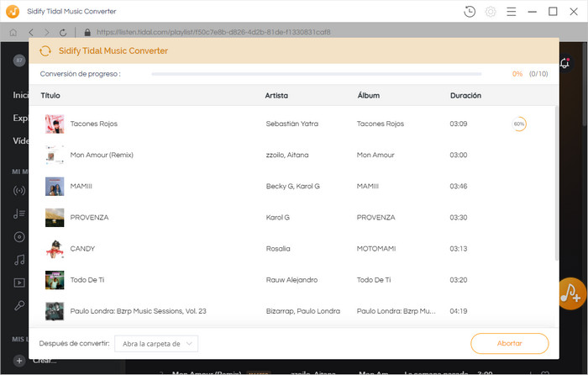Click the '(0/10)' conversion counter

(x=538, y=74)
